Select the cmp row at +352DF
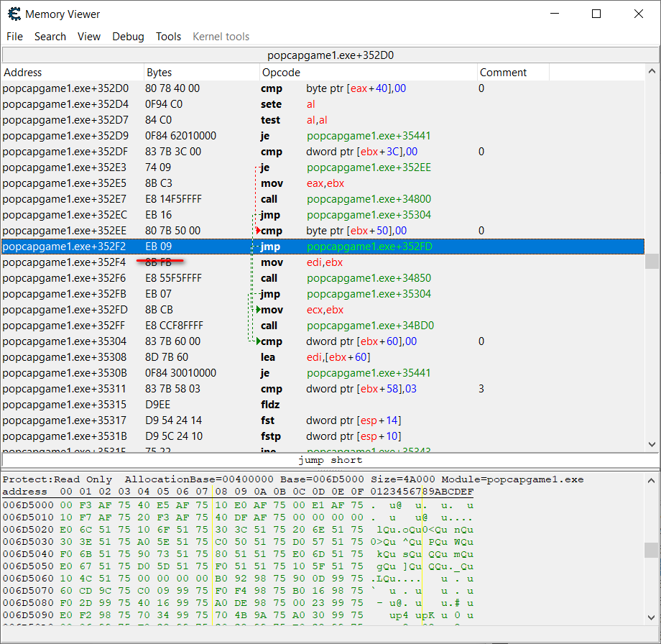The width and height of the screenshot is (661, 644). tap(323, 152)
